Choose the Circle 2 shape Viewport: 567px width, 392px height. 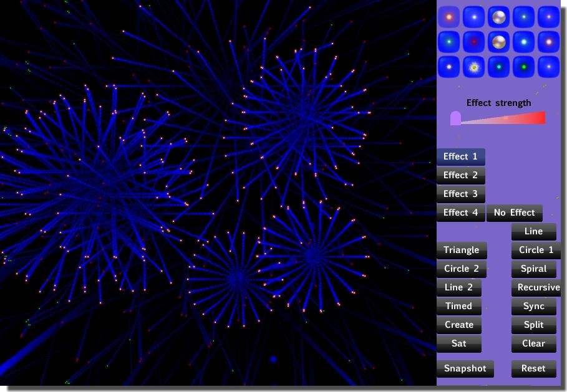(462, 269)
